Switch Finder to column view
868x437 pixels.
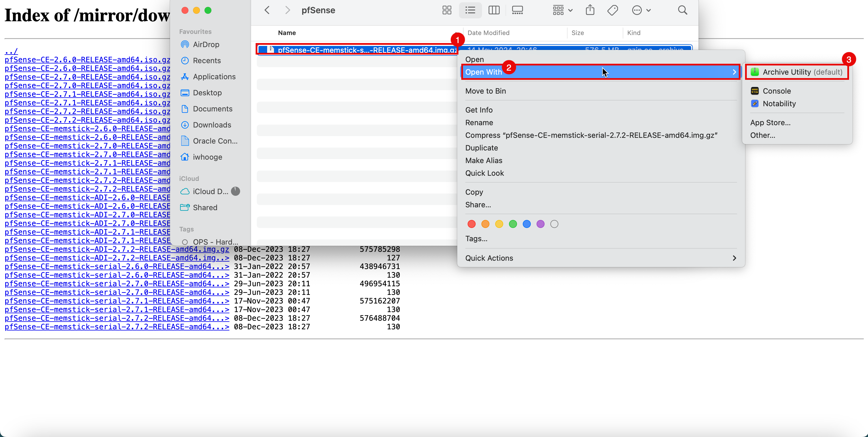click(x=494, y=10)
